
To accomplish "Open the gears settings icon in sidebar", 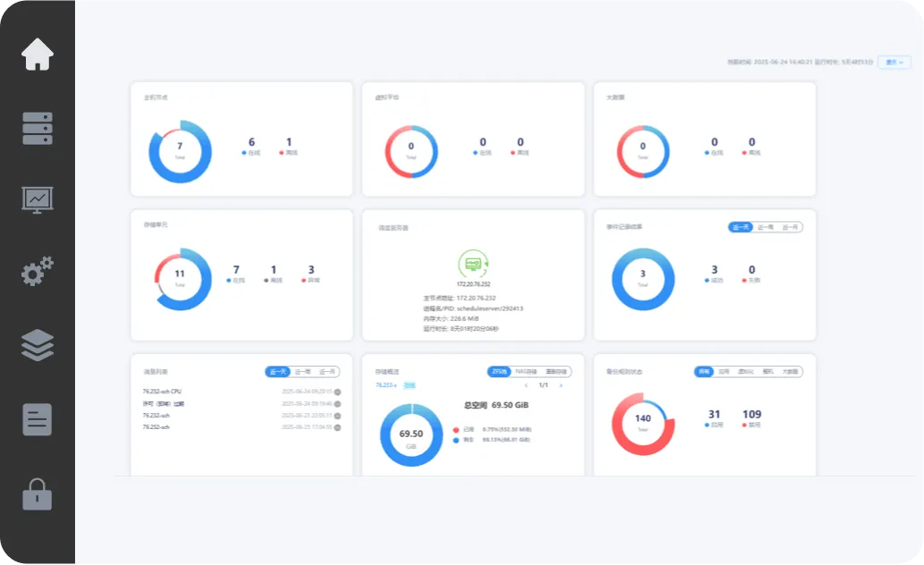I will pos(38,271).
